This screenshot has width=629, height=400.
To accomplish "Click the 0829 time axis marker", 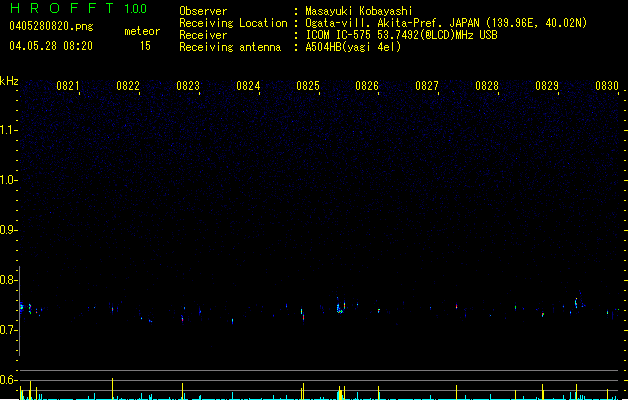I will 547,85.
